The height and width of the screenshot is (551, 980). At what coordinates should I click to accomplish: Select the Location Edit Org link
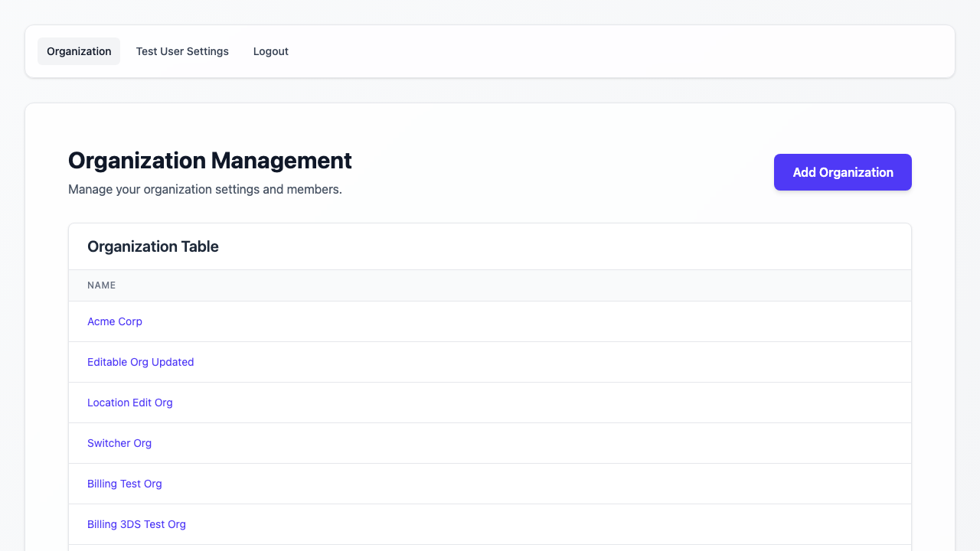130,403
